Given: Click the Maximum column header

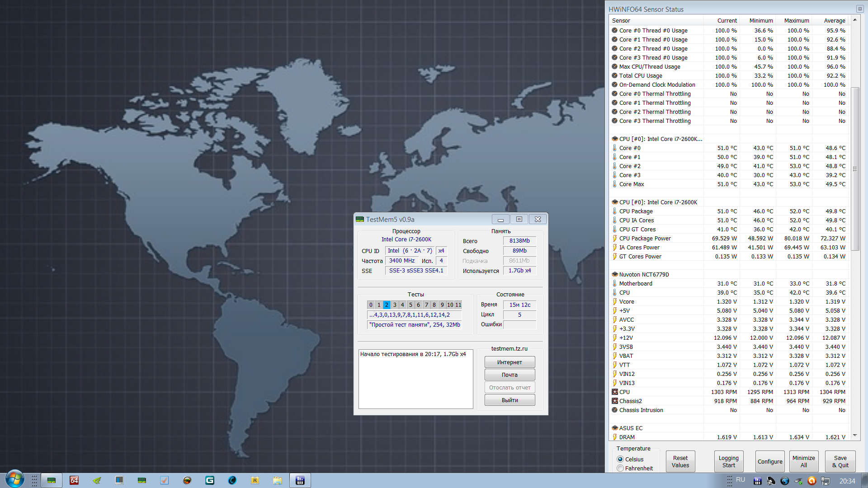Looking at the screenshot, I should coord(796,21).
